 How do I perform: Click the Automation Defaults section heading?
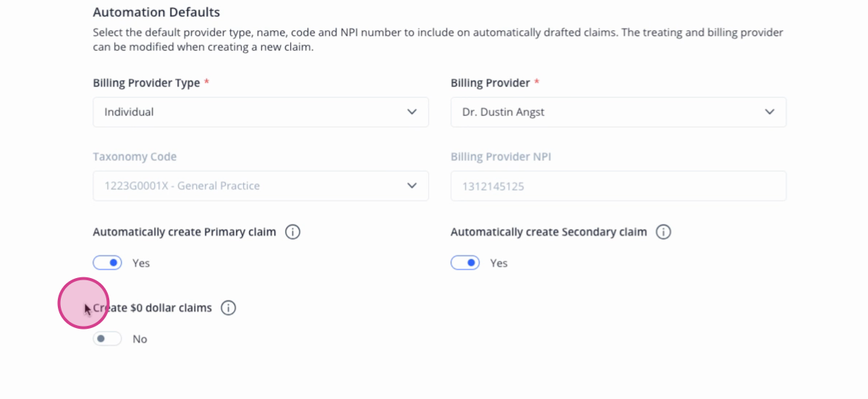156,12
